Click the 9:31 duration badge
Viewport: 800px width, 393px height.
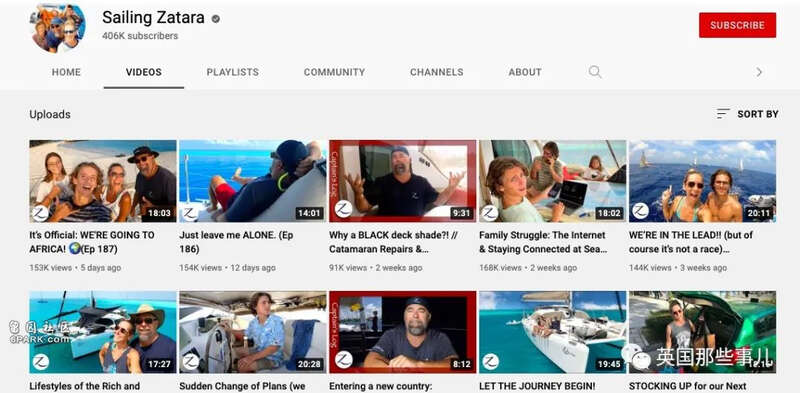coord(461,213)
